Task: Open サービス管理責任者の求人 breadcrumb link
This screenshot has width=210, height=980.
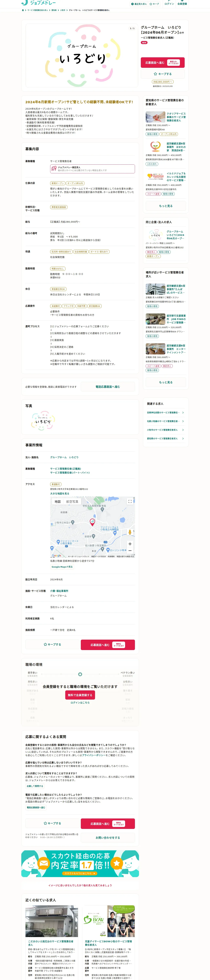Action: pyautogui.click(x=38, y=10)
